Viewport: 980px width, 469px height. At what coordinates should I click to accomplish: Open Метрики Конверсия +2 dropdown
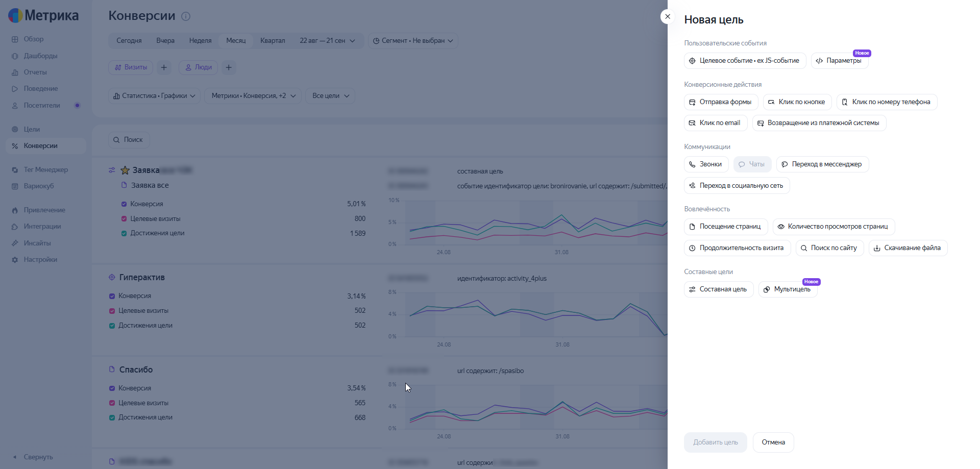click(253, 96)
